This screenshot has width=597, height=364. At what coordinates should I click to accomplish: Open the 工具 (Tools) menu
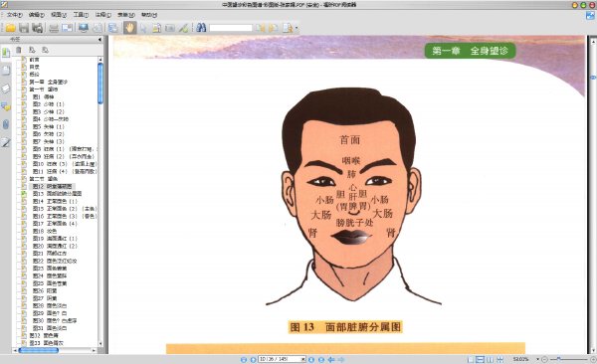pyautogui.click(x=81, y=15)
